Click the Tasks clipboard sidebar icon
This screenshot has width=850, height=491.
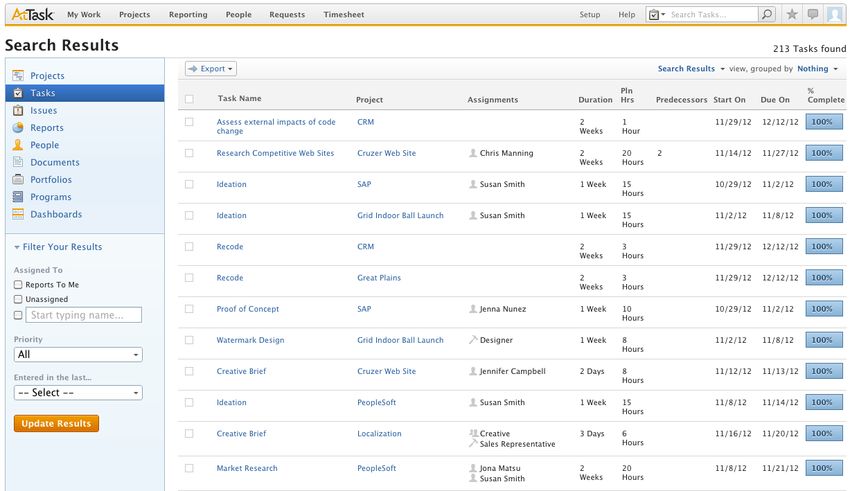point(18,93)
